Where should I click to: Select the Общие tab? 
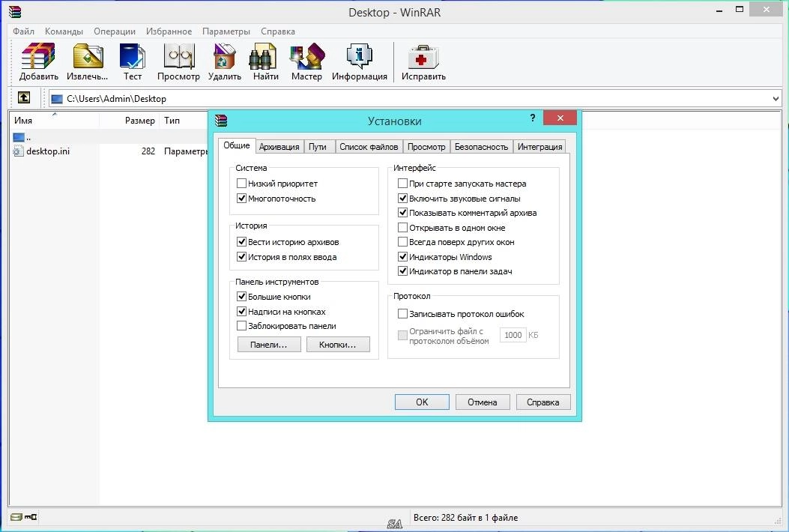coord(237,145)
